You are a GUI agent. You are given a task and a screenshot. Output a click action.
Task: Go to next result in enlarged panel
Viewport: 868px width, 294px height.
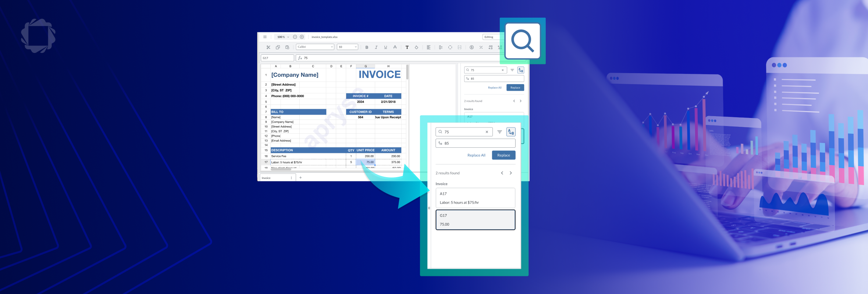click(511, 173)
